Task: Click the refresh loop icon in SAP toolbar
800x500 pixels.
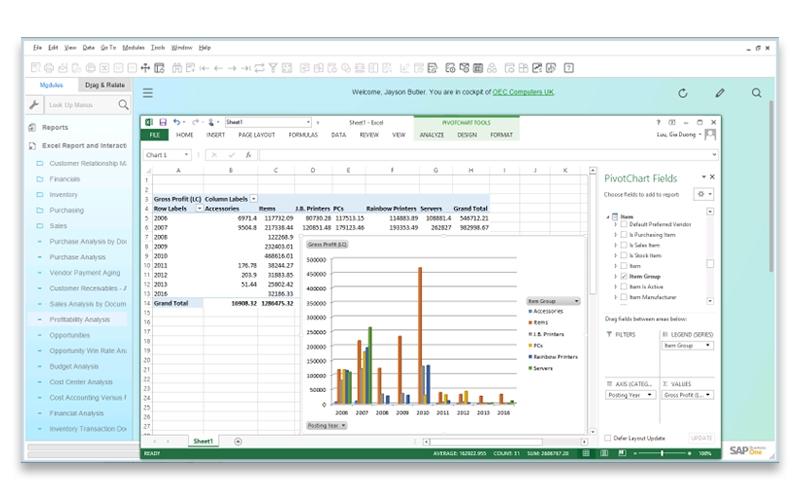Action: click(259, 68)
